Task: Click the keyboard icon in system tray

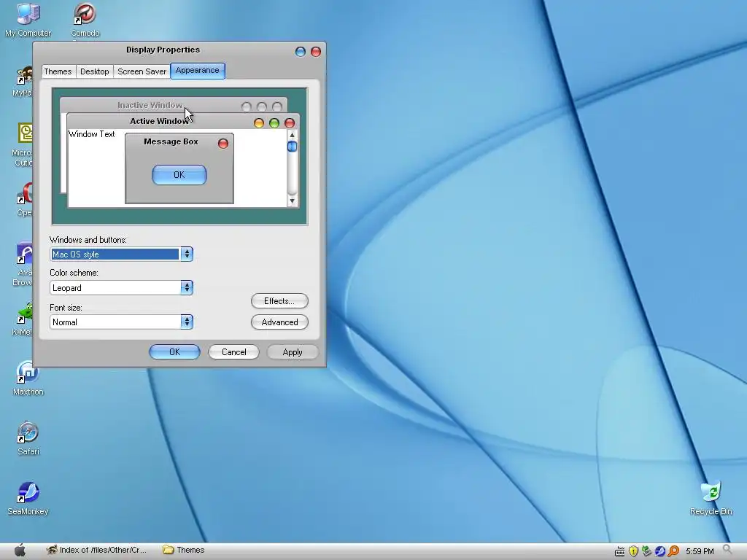Action: coord(619,551)
